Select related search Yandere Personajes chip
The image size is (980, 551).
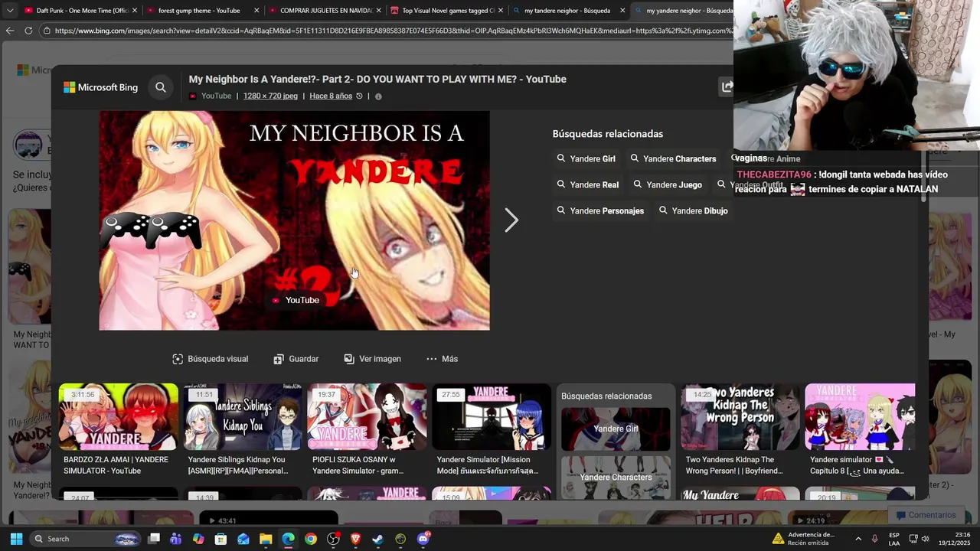[x=600, y=210]
